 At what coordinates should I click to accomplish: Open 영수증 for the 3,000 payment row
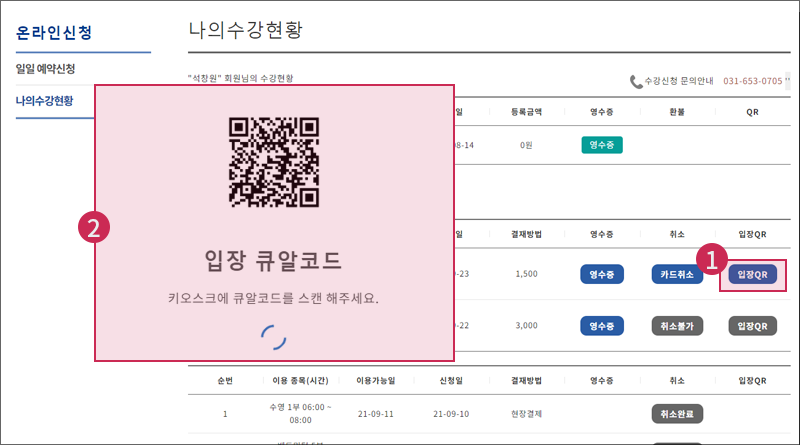pos(602,326)
